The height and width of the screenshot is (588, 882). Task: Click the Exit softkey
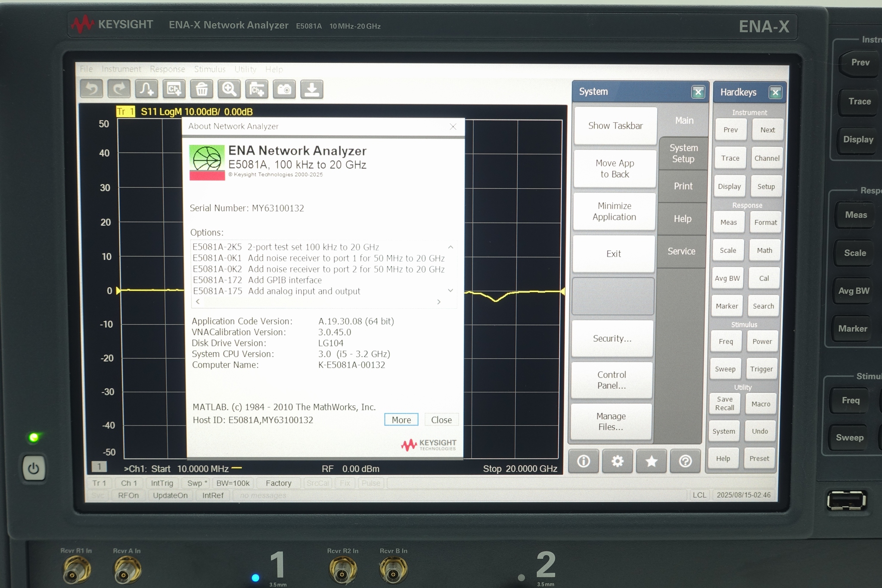tap(614, 254)
